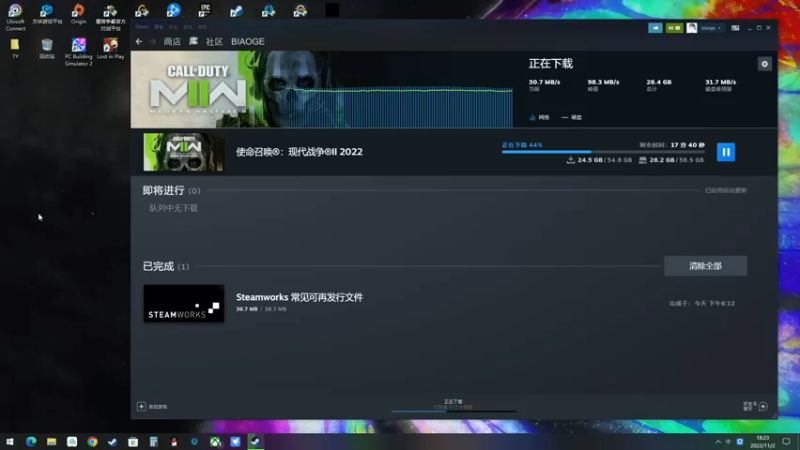Open the 商店 store tab
The width and height of the screenshot is (800, 450).
(172, 41)
